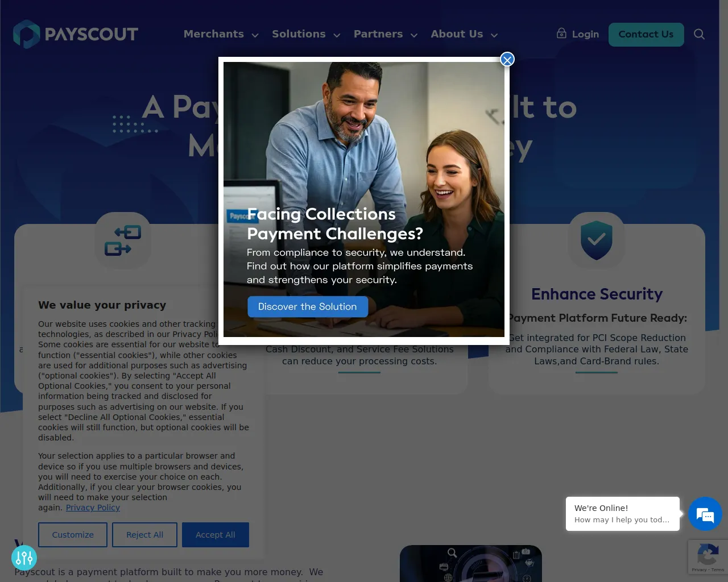
Task: Expand the Solutions menu chevron
Action: coord(337,35)
